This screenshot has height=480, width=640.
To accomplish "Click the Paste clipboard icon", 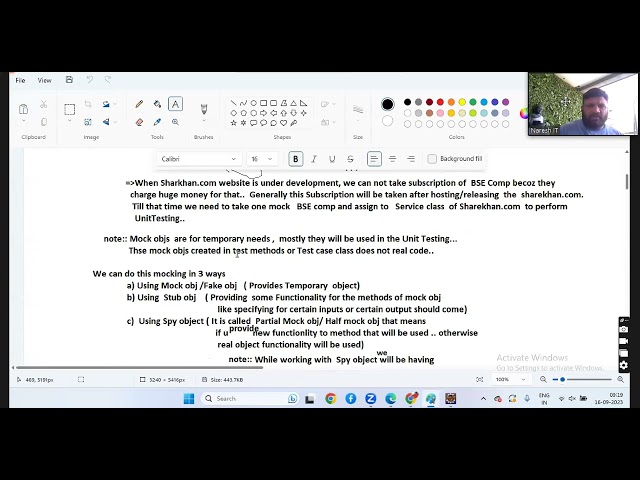I will 23,109.
